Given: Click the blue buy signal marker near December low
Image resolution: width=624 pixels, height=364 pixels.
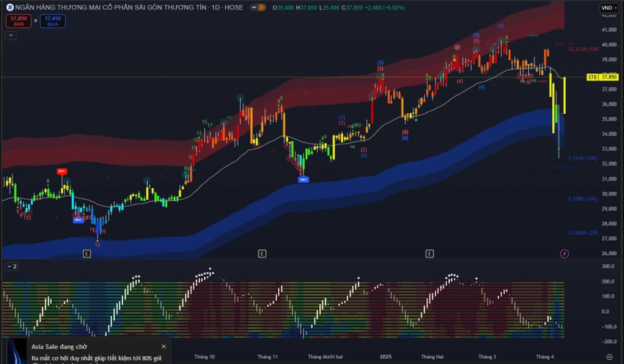Looking at the screenshot, I should click(303, 179).
